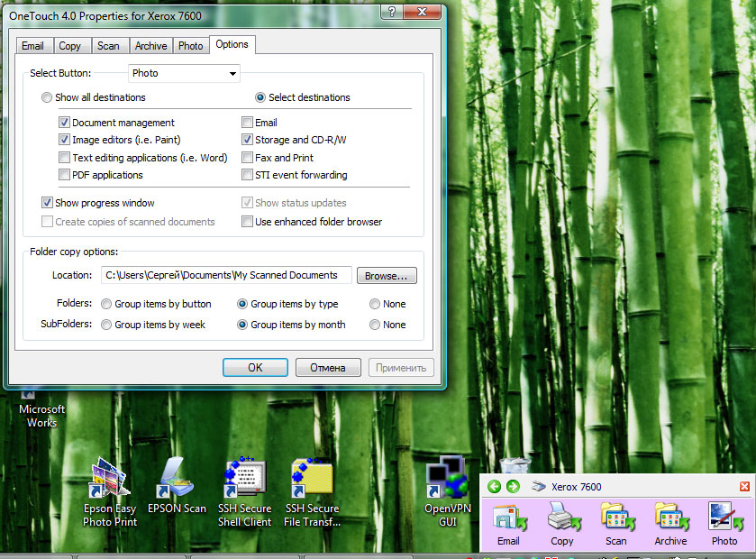
Task: Uncheck Document management destination
Action: point(64,123)
